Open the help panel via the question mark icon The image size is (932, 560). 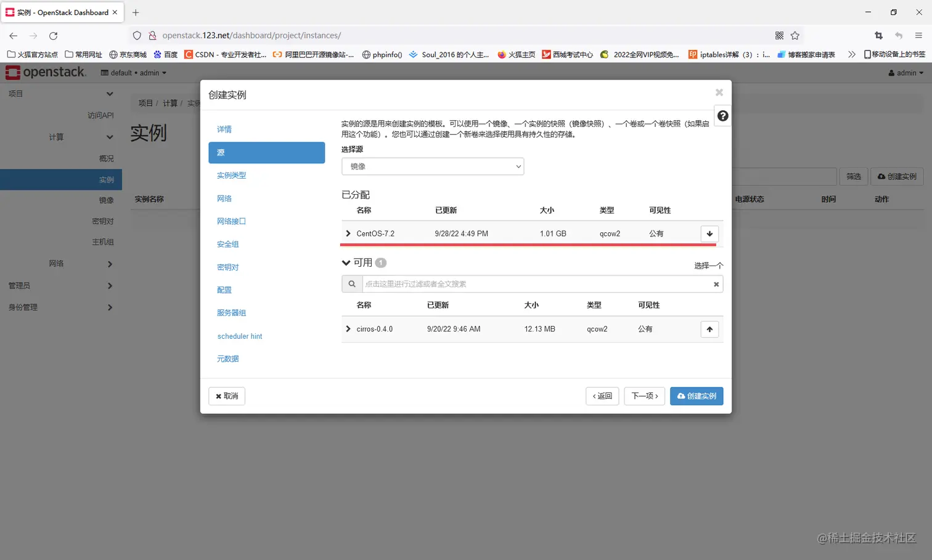(x=722, y=115)
